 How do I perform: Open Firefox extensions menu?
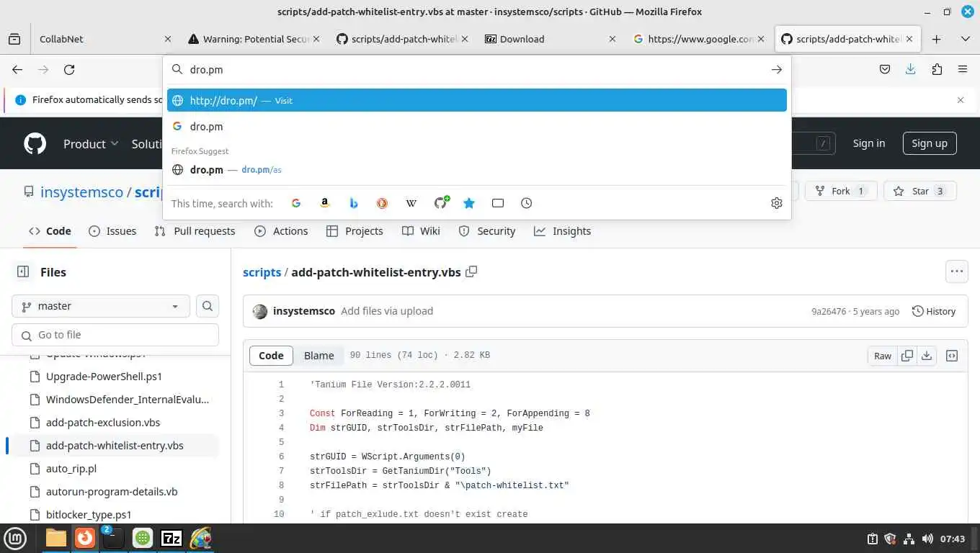tap(937, 70)
